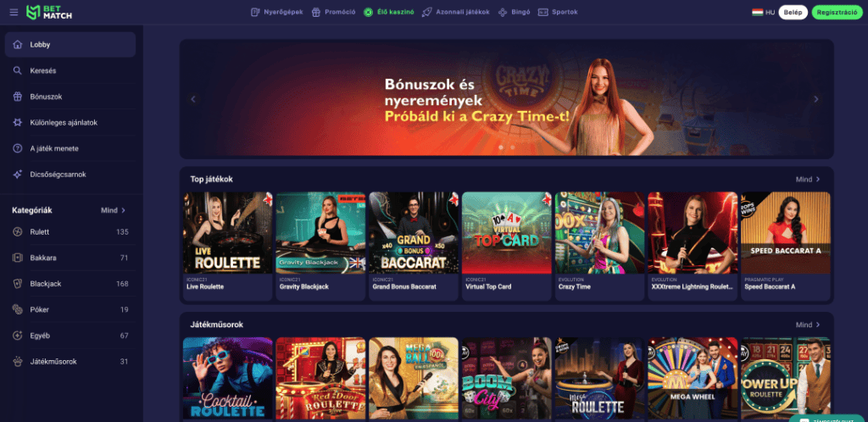Open A játék menete help icon
Viewport: 868px width, 422px height.
point(18,149)
